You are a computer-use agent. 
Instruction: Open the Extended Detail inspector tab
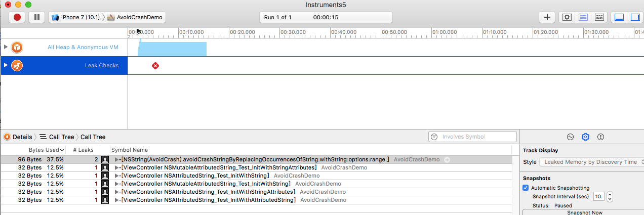[600, 137]
